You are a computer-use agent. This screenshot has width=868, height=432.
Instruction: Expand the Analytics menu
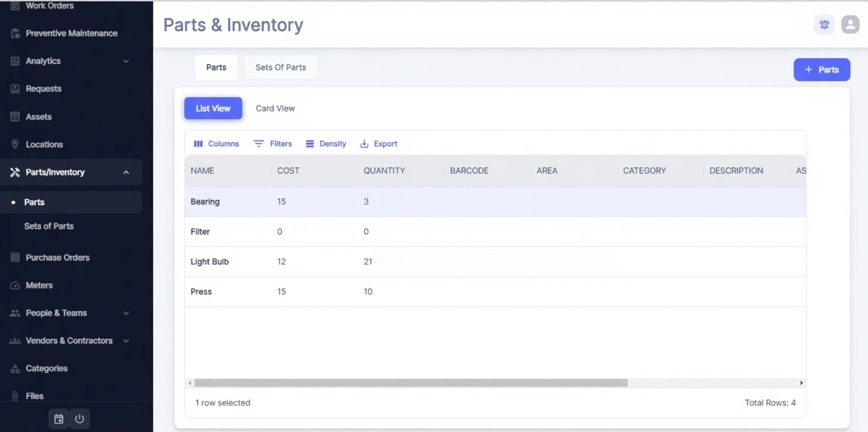[126, 61]
